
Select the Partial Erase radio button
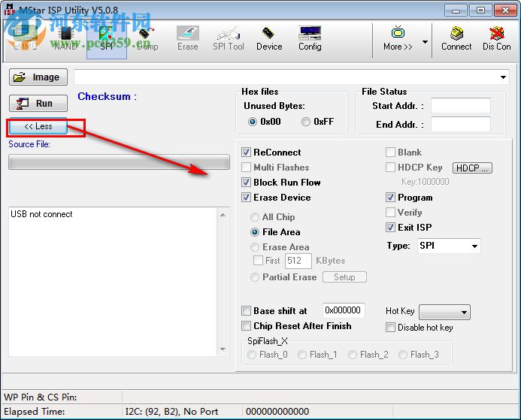(x=255, y=277)
